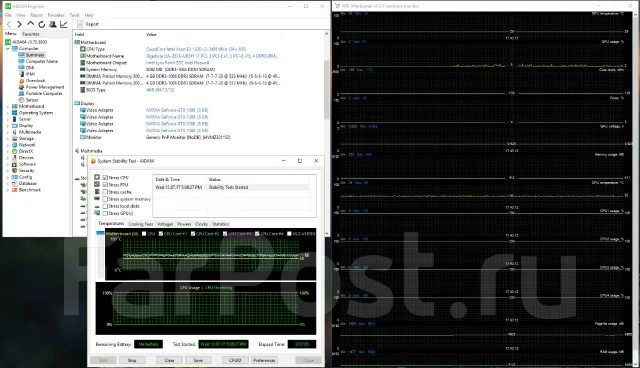Screen dimensions: 640x368
Task: Click the Operating System Windows logo icon
Action: (15, 113)
